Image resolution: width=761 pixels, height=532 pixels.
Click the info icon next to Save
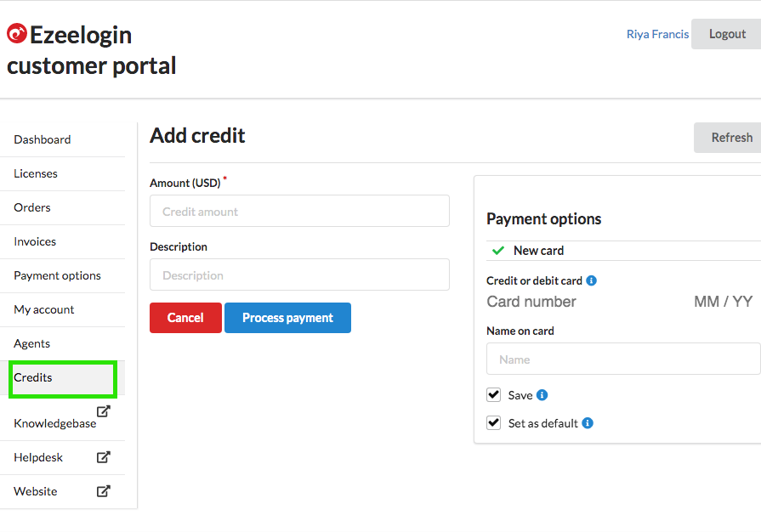click(542, 395)
